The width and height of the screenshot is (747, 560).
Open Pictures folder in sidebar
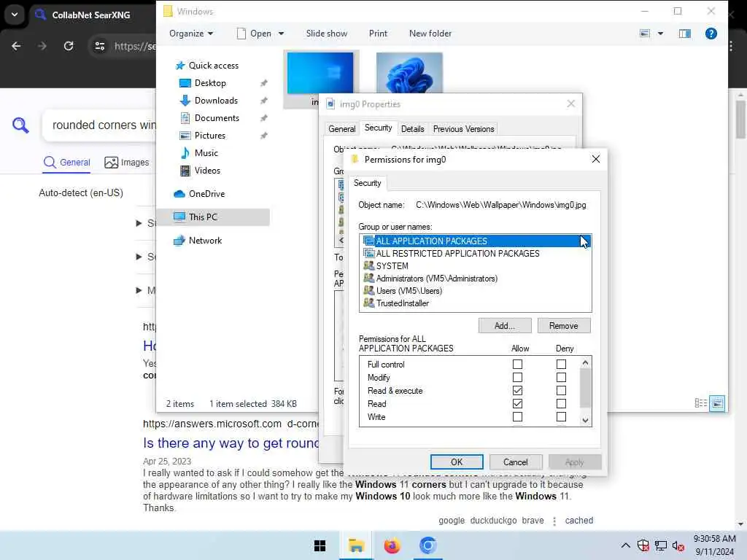tap(209, 136)
